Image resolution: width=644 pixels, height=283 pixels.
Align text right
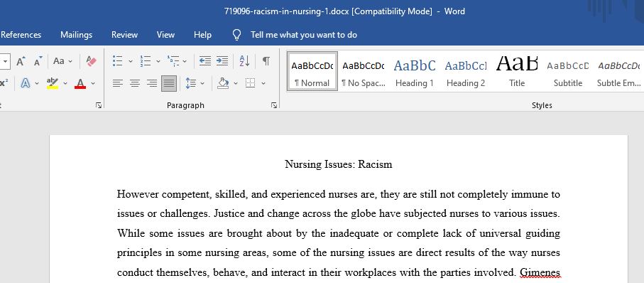pyautogui.click(x=152, y=83)
